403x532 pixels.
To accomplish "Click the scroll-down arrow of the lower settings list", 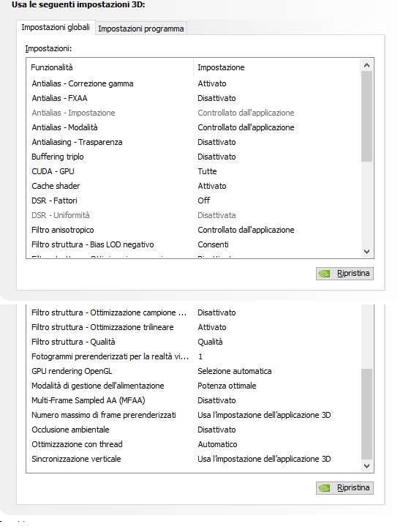I will [x=366, y=466].
